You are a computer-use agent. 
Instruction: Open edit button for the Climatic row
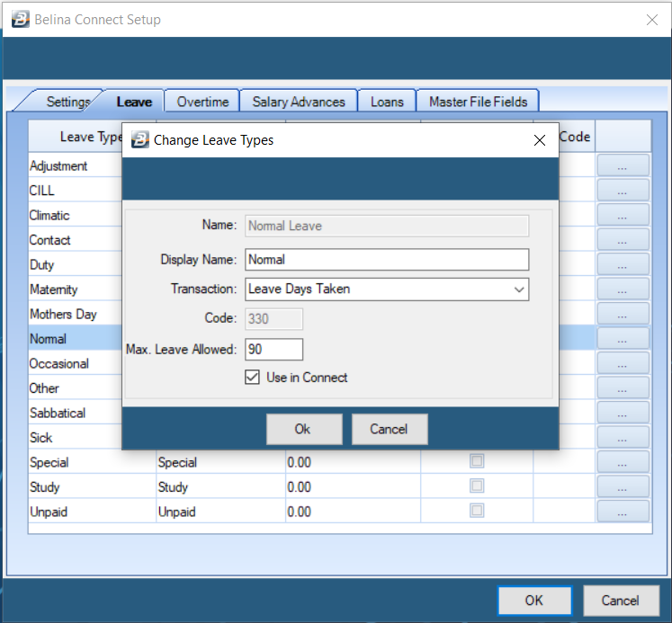[x=623, y=215]
